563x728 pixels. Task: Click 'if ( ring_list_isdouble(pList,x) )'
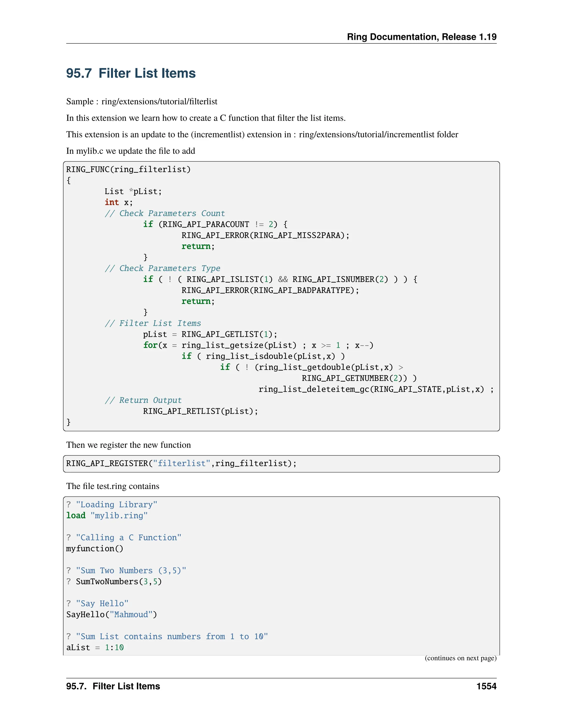(x=263, y=356)
